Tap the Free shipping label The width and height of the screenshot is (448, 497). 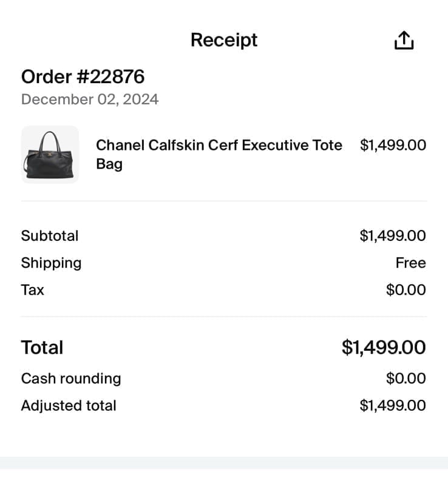(411, 263)
